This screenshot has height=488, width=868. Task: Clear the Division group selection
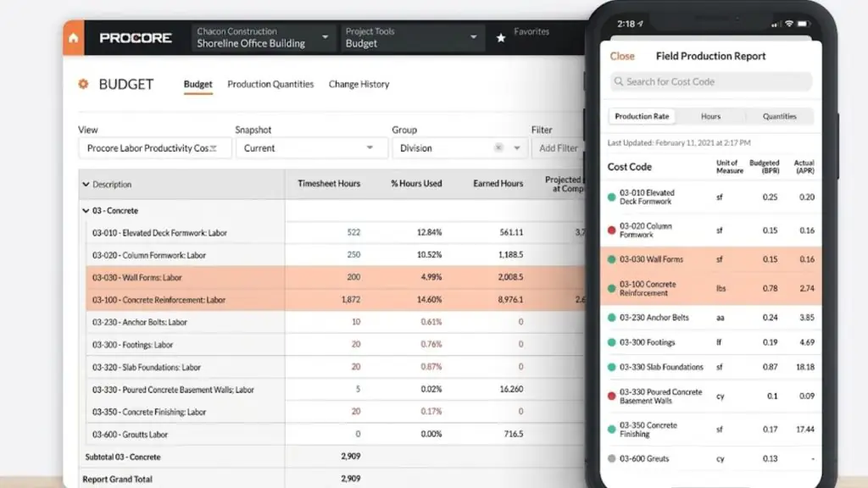click(x=498, y=147)
